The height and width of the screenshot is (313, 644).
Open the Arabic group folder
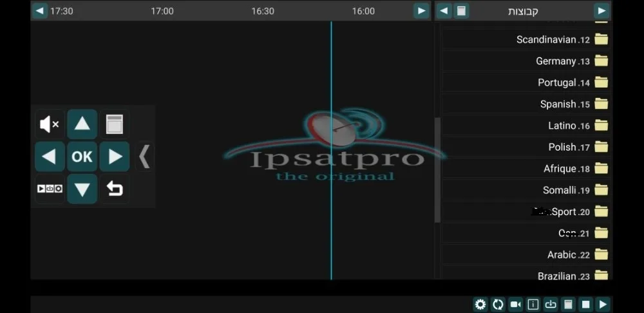click(526, 254)
